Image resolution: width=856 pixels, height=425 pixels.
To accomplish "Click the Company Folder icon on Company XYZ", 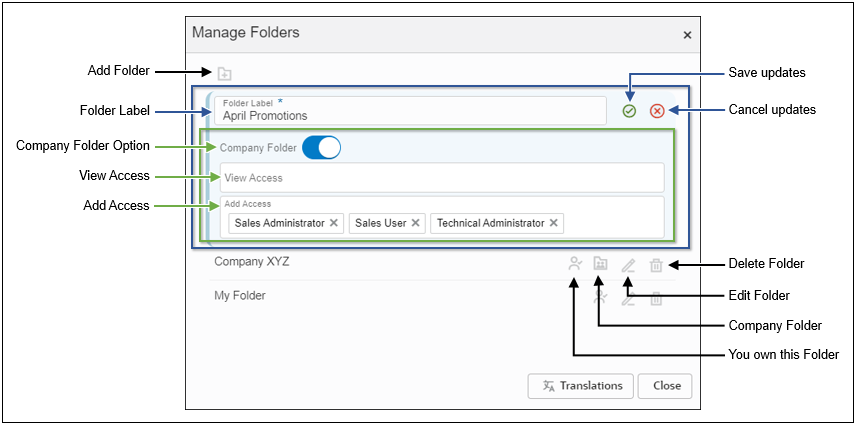I will point(600,265).
